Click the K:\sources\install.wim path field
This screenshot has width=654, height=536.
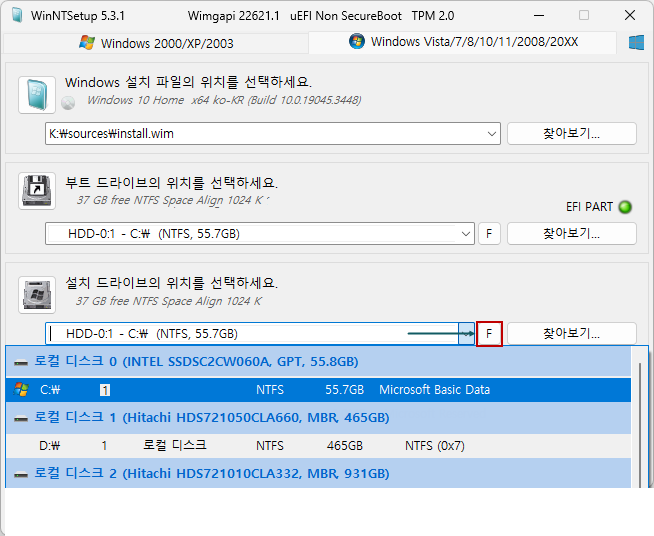pos(273,134)
